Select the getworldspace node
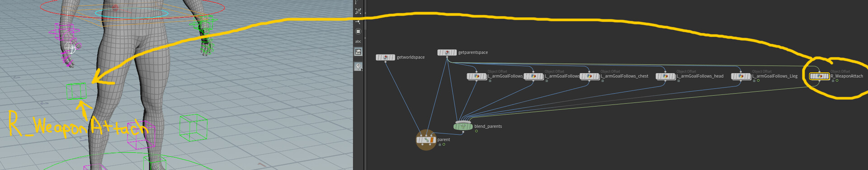 tap(385, 57)
